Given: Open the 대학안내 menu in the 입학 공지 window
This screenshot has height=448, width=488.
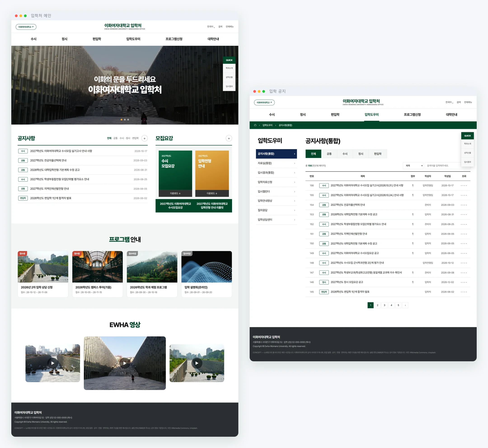Looking at the screenshot, I should [x=451, y=115].
